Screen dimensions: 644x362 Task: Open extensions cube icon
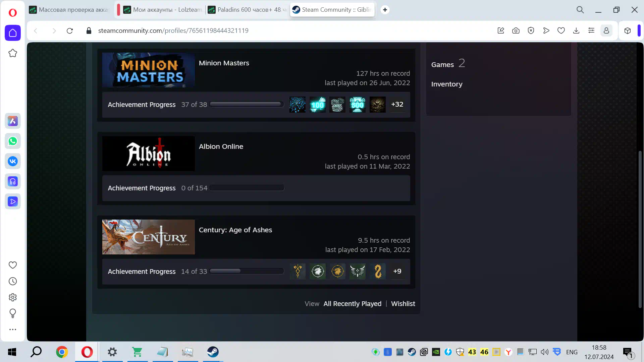click(628, 31)
